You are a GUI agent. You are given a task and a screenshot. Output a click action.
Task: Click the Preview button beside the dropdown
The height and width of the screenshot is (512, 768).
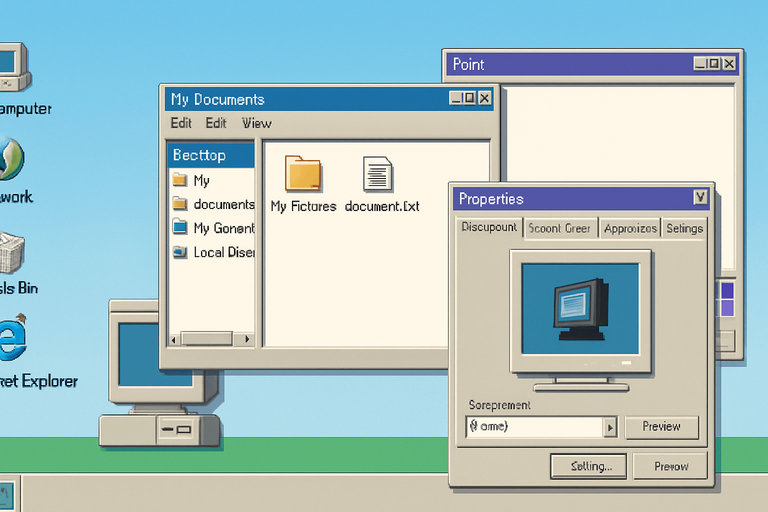[661, 427]
